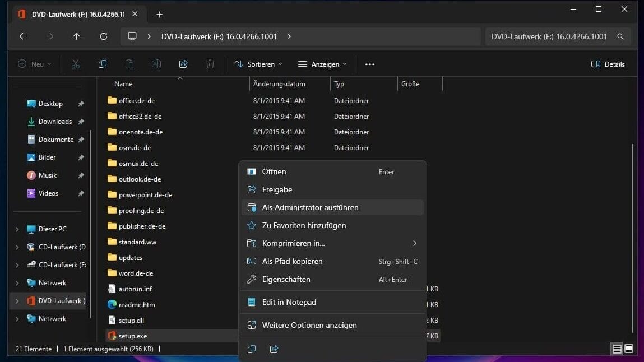Toggle the Details pane button

[608, 64]
